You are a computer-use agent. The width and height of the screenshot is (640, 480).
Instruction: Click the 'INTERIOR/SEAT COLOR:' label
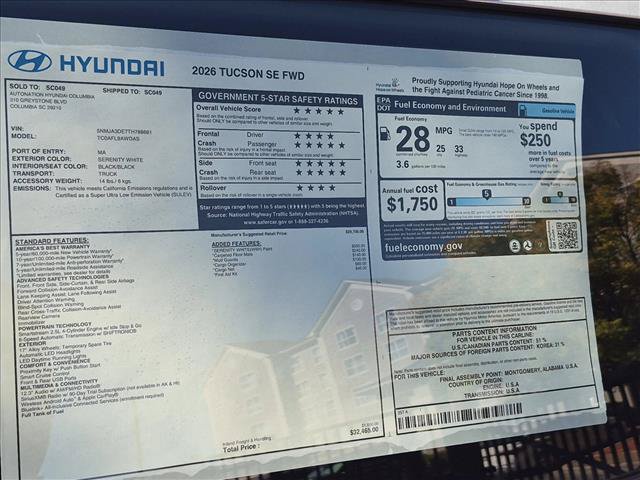pyautogui.click(x=50, y=166)
